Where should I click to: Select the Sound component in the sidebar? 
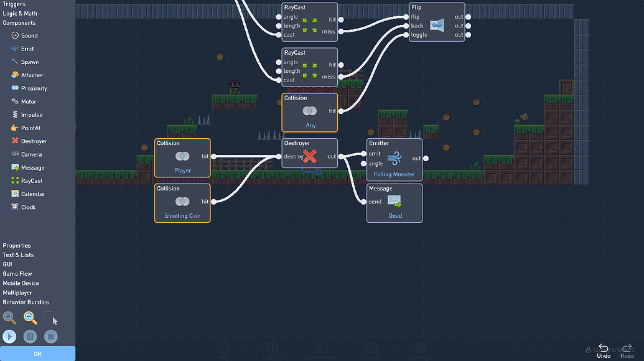pos(29,35)
